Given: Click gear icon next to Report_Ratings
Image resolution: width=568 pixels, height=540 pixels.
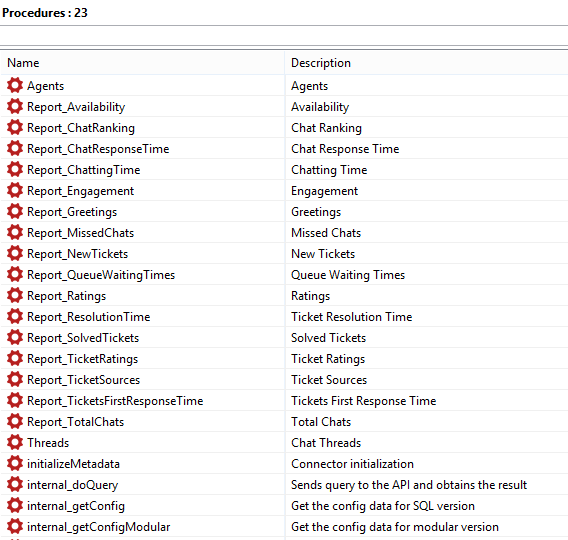Looking at the screenshot, I should [15, 296].
